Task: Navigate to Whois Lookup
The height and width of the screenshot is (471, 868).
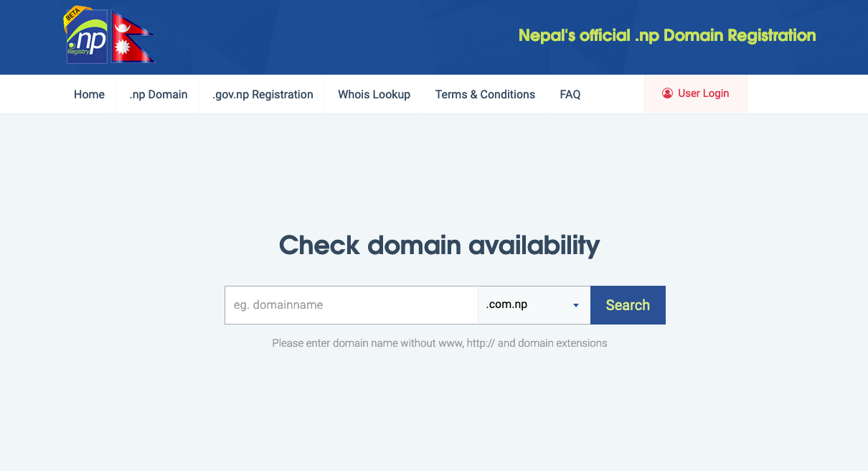Action: coord(374,95)
